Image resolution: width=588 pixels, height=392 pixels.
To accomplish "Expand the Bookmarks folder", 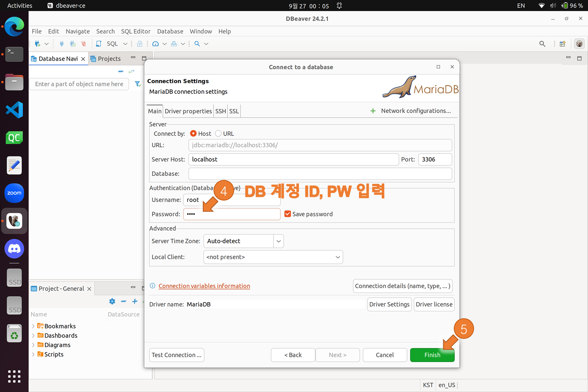I will tap(33, 326).
